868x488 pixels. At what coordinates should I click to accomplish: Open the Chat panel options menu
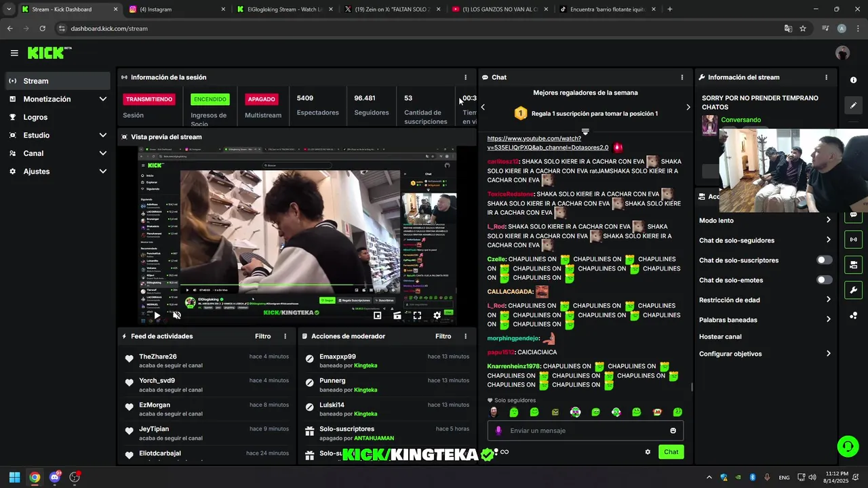[682, 77]
